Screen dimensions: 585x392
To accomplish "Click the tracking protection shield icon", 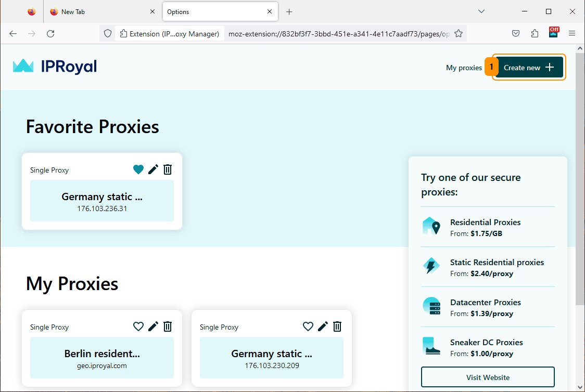I will pyautogui.click(x=108, y=34).
